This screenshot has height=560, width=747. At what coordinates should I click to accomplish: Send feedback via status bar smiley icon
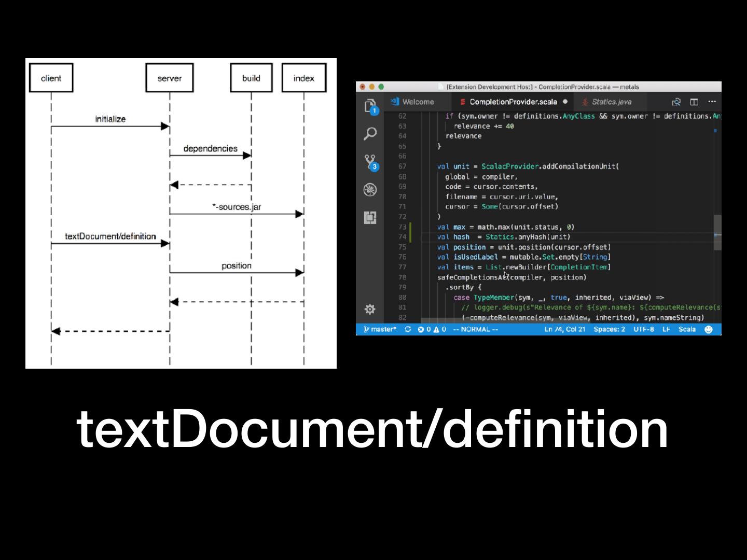click(x=709, y=329)
